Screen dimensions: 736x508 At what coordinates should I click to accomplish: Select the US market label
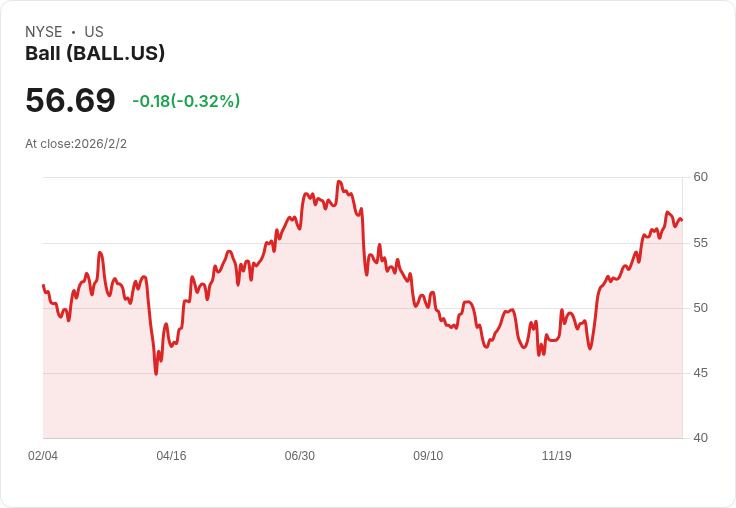(x=94, y=32)
